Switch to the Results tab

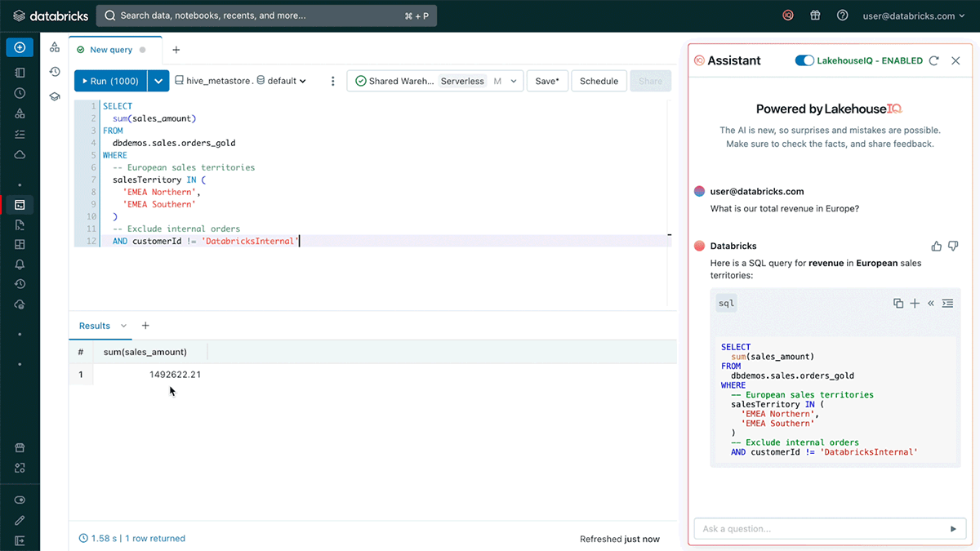pos(95,326)
